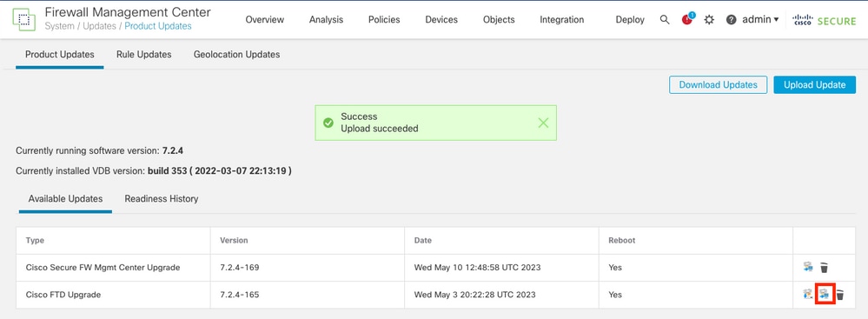Click the push package icon for Cisco FTD Upgrade
The height and width of the screenshot is (319, 868).
808,295
